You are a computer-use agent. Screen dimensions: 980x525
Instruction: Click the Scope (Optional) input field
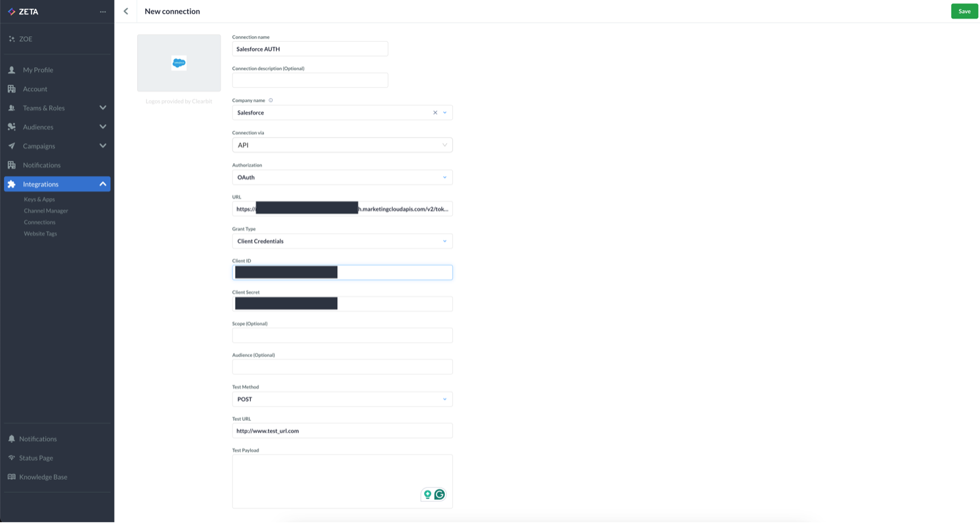pyautogui.click(x=342, y=335)
